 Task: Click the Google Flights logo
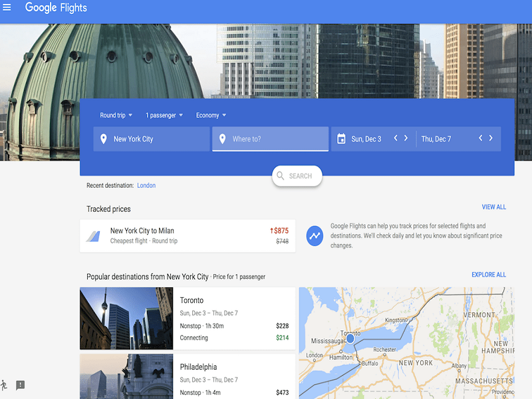coord(56,8)
